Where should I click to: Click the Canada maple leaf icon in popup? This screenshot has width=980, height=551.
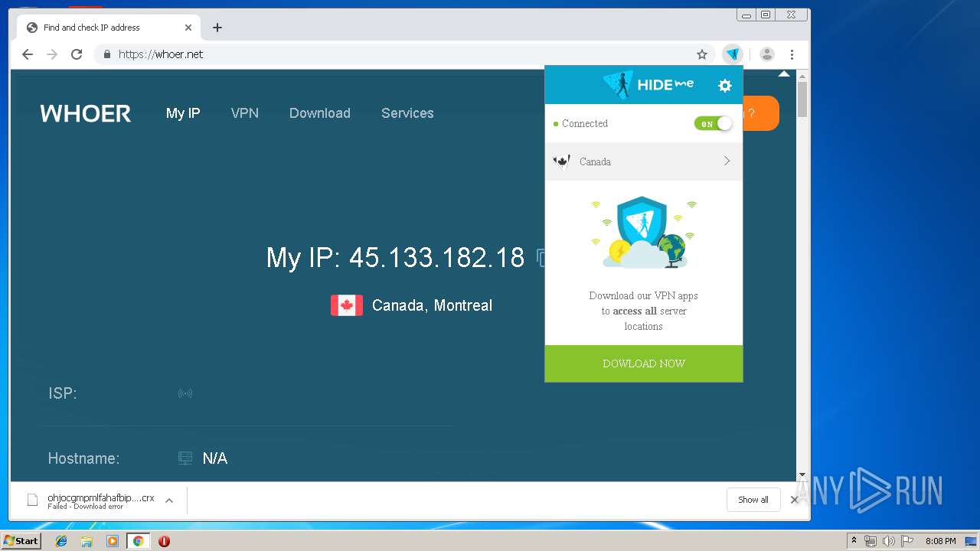[x=562, y=161]
